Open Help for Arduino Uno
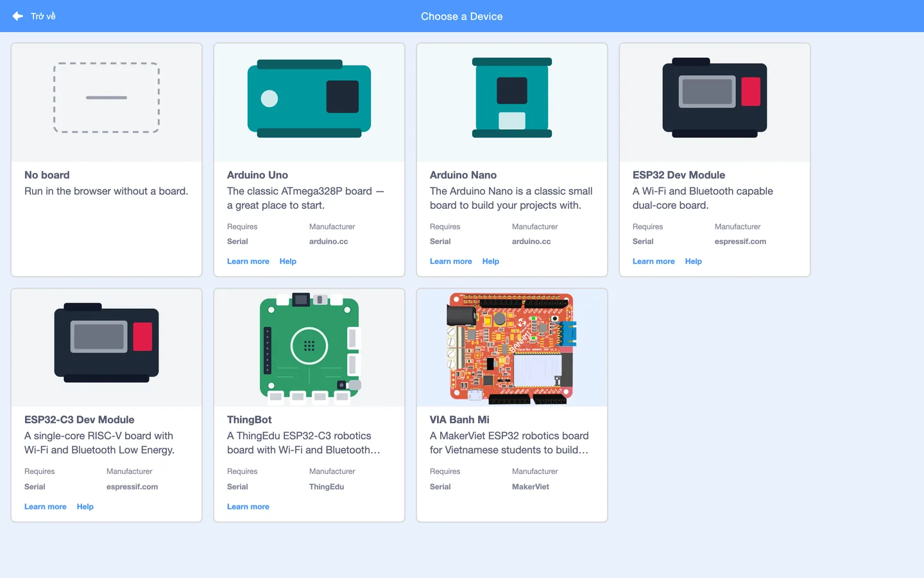 coord(288,261)
